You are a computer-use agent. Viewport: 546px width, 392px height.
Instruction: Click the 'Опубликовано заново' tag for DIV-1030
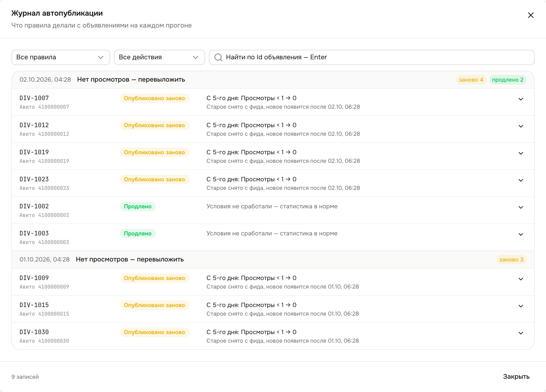pyautogui.click(x=154, y=332)
